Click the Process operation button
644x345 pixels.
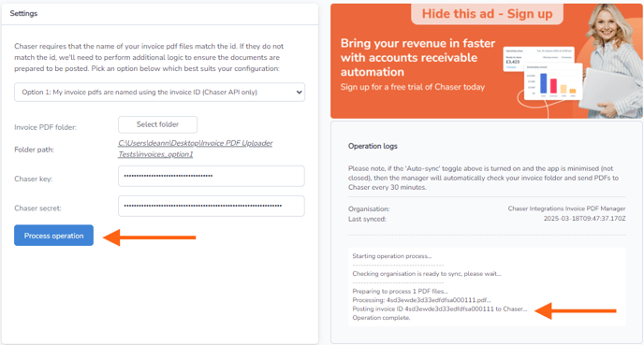[x=53, y=236]
